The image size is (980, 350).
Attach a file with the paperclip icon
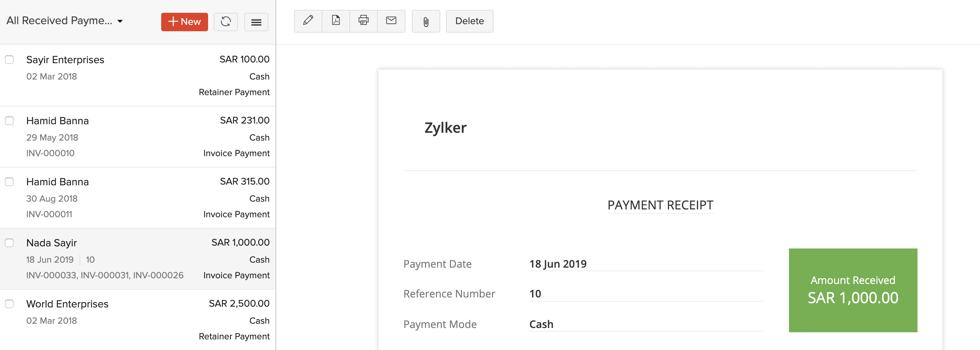[426, 22]
